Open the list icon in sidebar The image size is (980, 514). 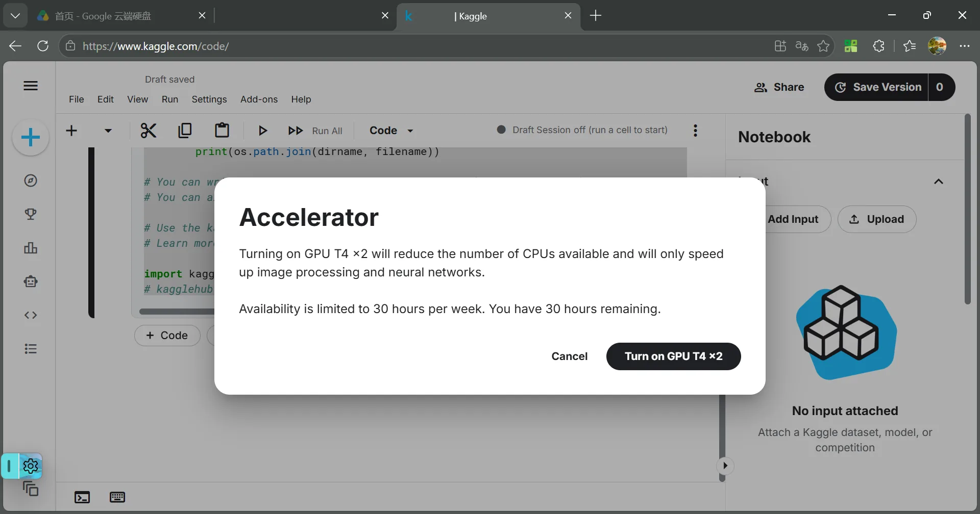[x=31, y=349]
